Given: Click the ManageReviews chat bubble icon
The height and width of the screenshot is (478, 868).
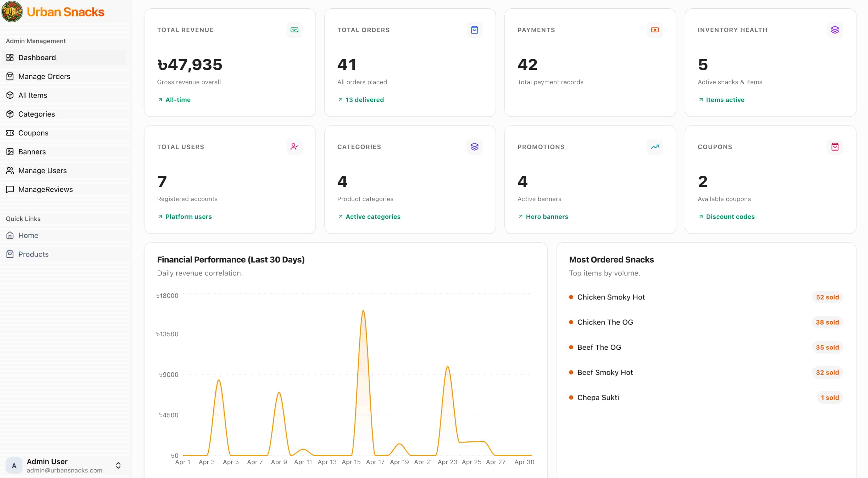Looking at the screenshot, I should (10, 190).
